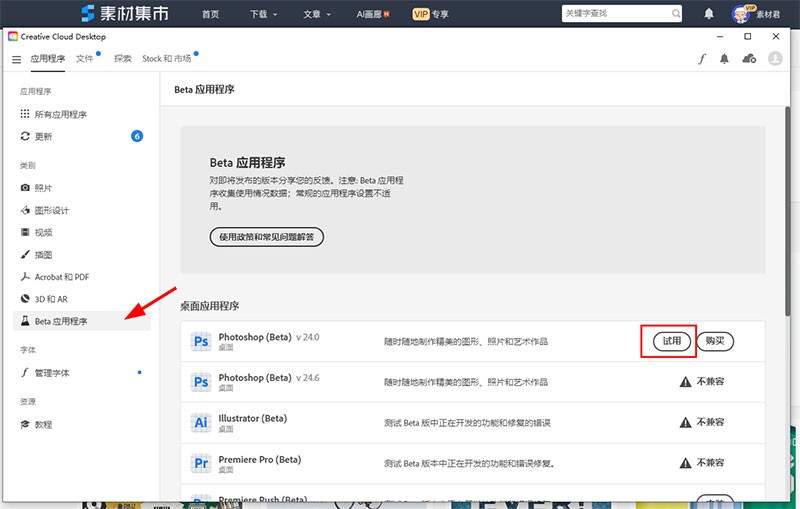Click the Illustrator (Beta) title text

click(253, 418)
